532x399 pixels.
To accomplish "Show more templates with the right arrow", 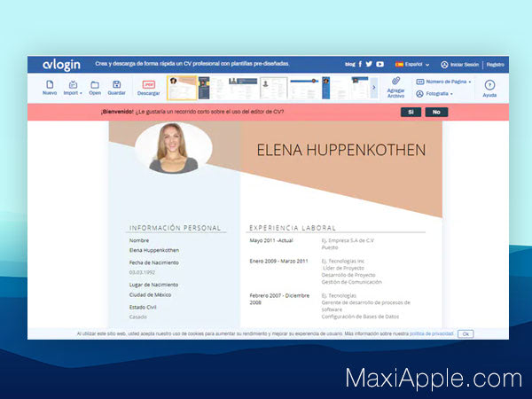I will 374,88.
